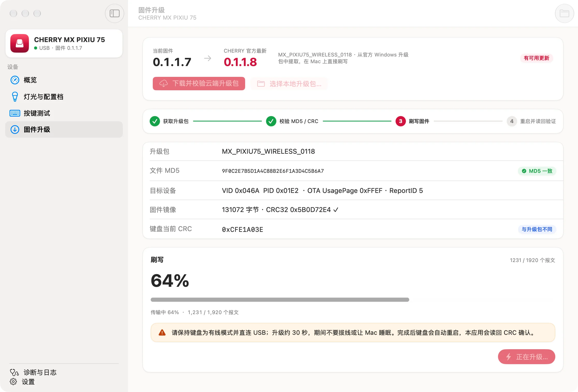This screenshot has height=392, width=578.
Task: Open 设置 settings at sidebar bottom
Action: 22,382
